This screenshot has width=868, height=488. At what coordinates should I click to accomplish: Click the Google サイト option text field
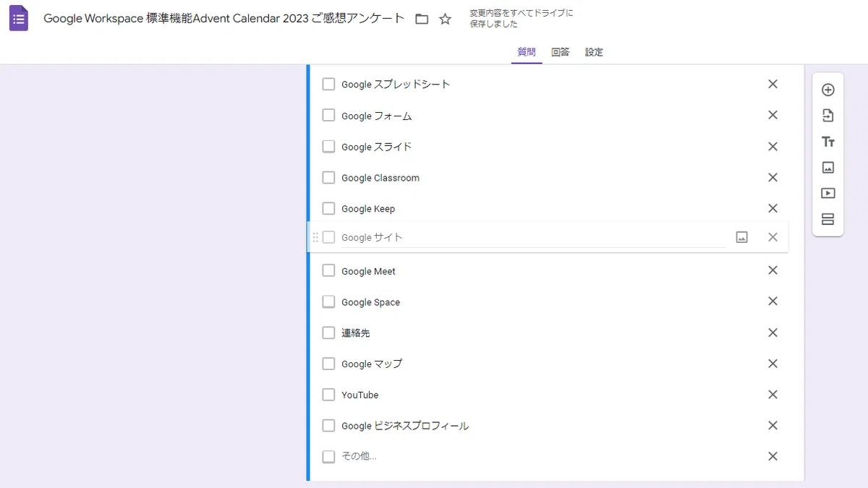[533, 237]
